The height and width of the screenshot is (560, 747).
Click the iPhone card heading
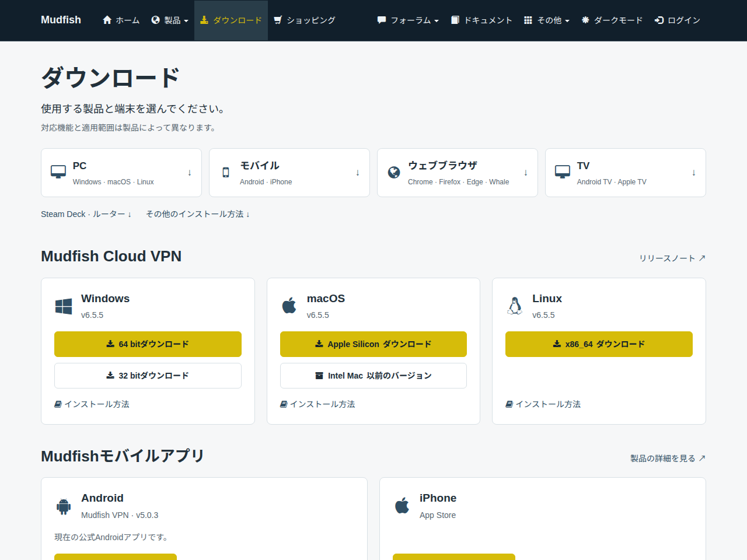click(438, 498)
